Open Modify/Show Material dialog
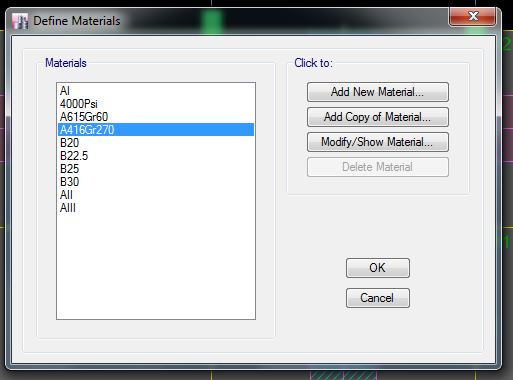This screenshot has height=380, width=513. coord(378,142)
